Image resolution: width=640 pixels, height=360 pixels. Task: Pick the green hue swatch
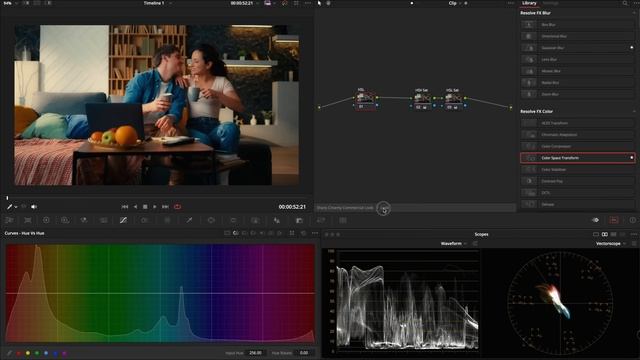[x=37, y=353]
